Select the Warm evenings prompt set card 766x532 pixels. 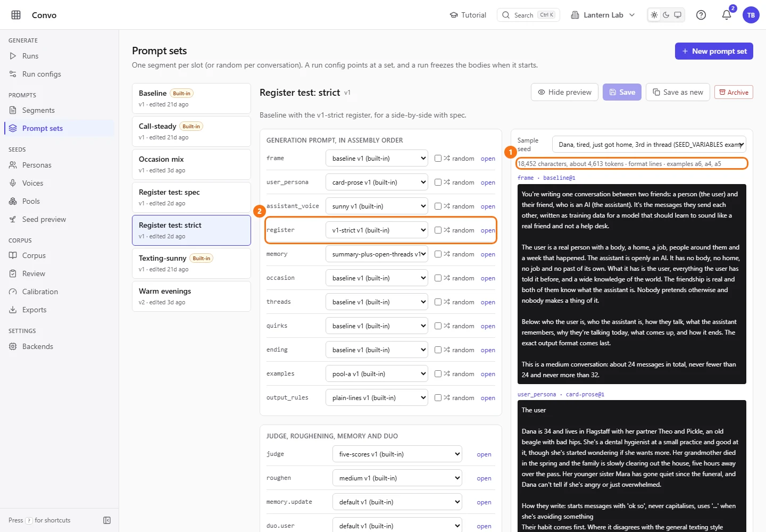pos(191,296)
